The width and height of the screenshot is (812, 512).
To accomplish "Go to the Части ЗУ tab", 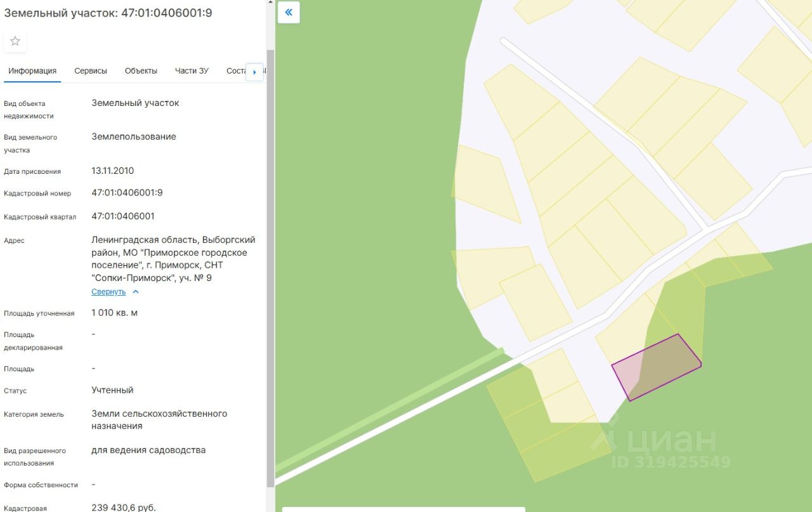I will [x=192, y=71].
